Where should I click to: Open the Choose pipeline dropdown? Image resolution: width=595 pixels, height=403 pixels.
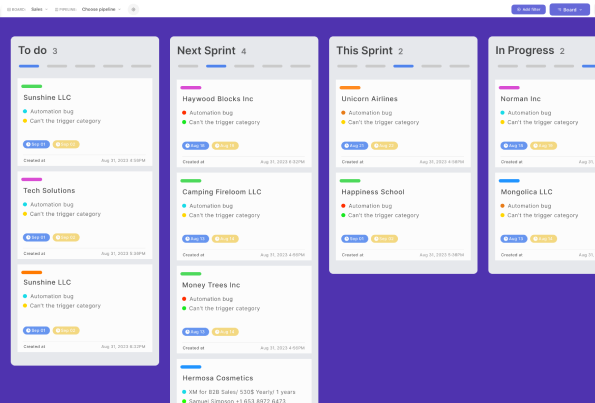point(101,9)
